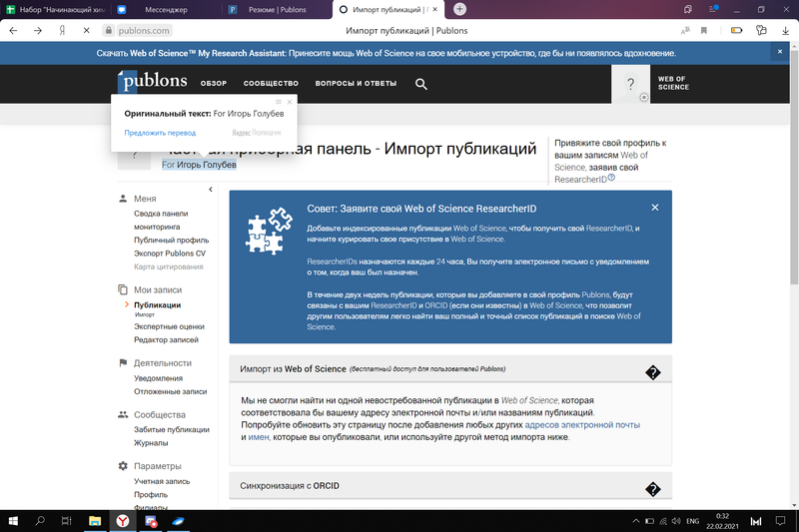799x532 pixels.
Task: Click the Мои записи copy icon
Action: 123,289
